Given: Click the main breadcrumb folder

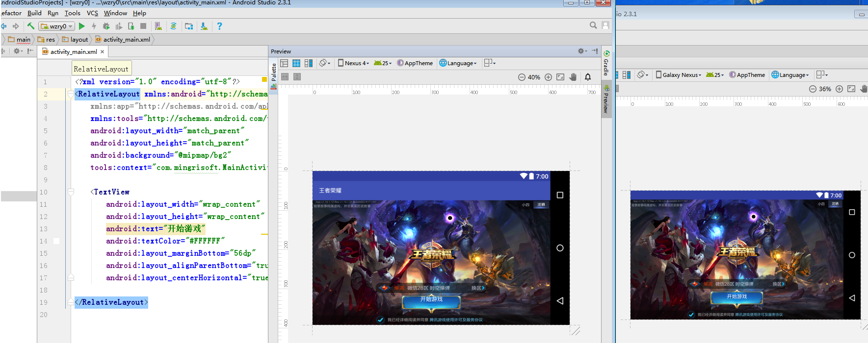Looking at the screenshot, I should click(x=20, y=40).
